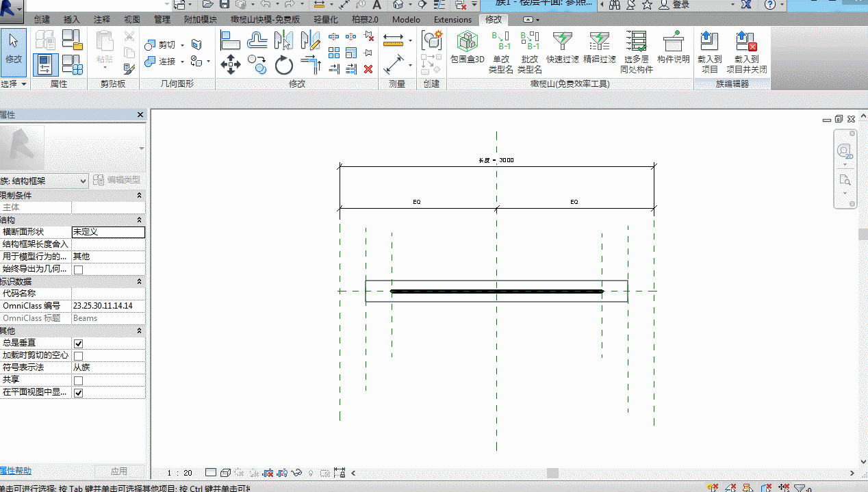This screenshot has height=492, width=868.
Task: Switch to the 插入 ribbon tab
Action: 71,20
